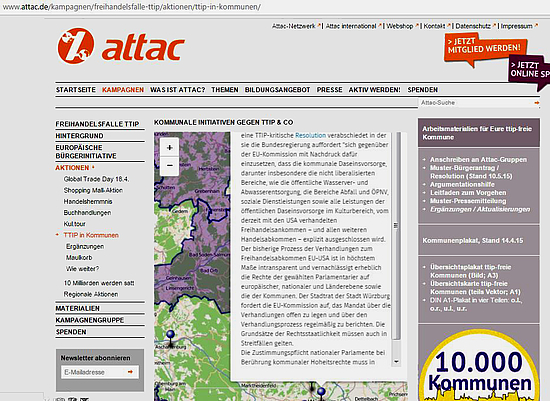
Task: Focus the Attac-Suche search field
Action: 475,103
